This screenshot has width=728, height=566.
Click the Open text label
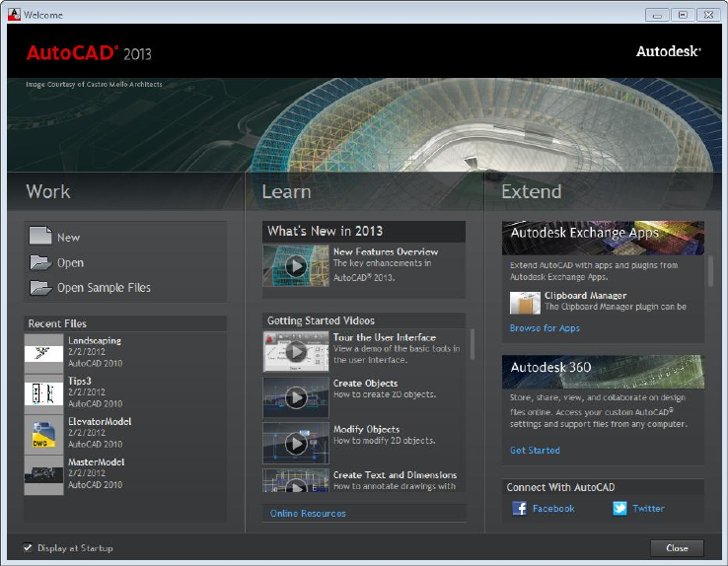tap(71, 262)
